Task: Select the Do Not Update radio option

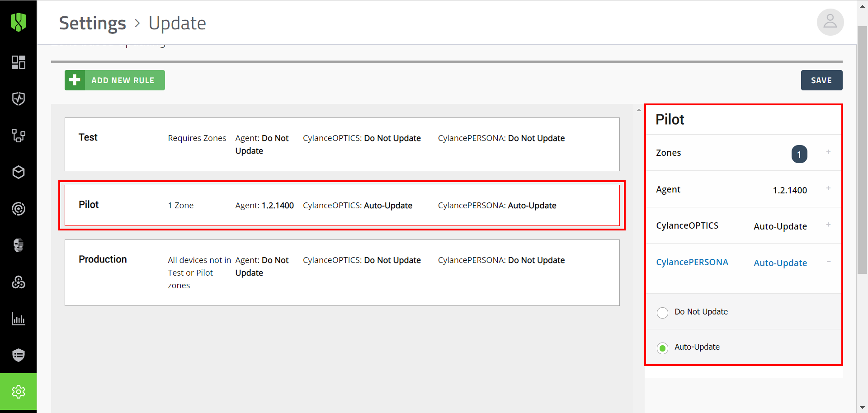Action: (662, 313)
